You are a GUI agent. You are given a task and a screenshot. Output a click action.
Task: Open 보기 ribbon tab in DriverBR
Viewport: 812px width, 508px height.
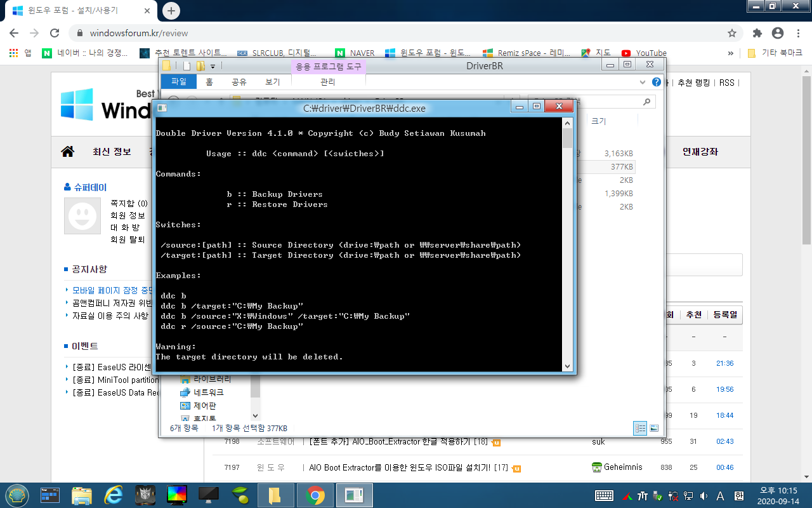pos(273,81)
